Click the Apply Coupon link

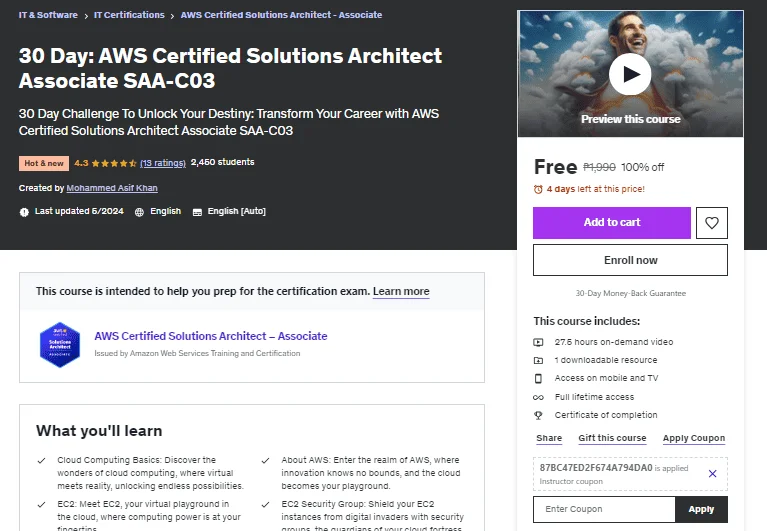coord(694,438)
